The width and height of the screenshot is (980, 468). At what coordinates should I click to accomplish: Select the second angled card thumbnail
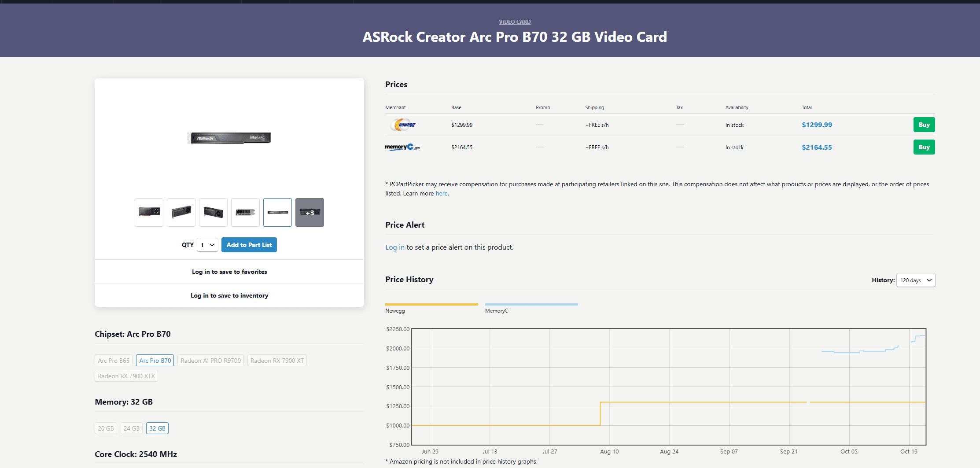[181, 212]
